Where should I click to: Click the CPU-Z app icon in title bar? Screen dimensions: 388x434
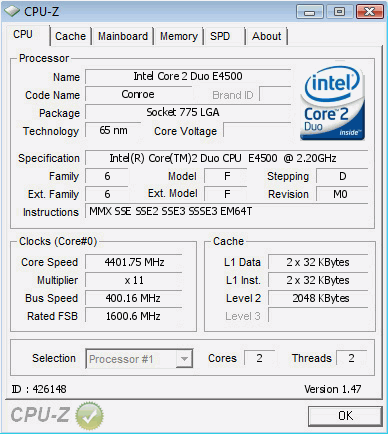[x=12, y=12]
